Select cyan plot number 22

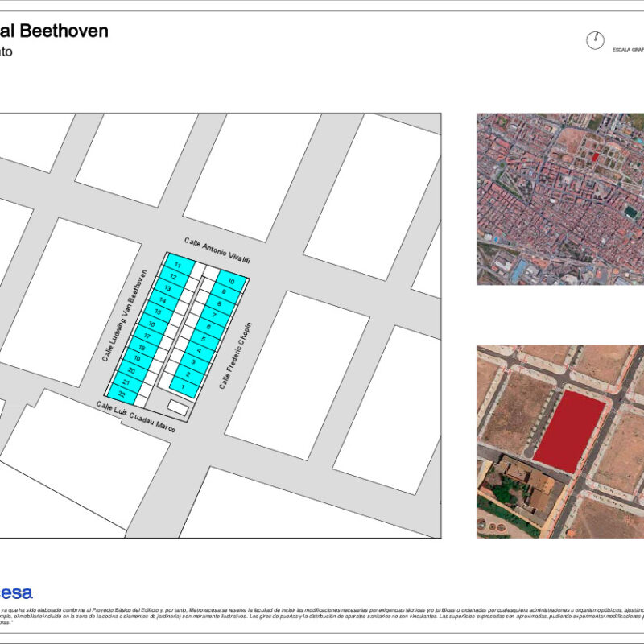(122, 394)
